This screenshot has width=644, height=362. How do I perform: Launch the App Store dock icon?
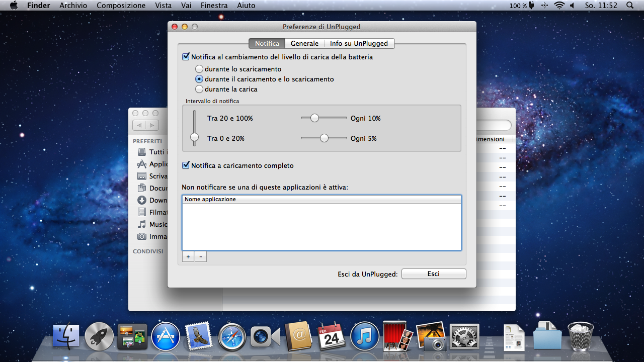click(x=166, y=336)
